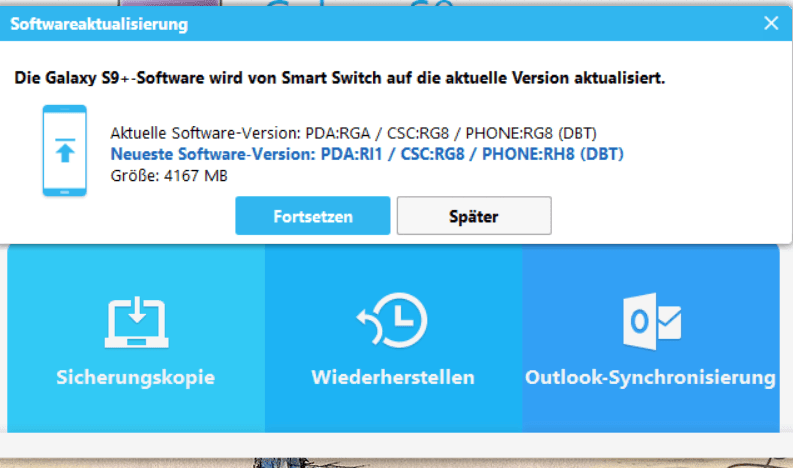Image resolution: width=793 pixels, height=468 pixels.
Task: Click Fortsetzen to continue the update
Action: [313, 216]
